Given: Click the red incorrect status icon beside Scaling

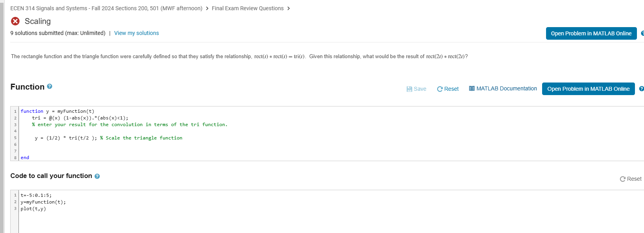Looking at the screenshot, I should tap(15, 21).
